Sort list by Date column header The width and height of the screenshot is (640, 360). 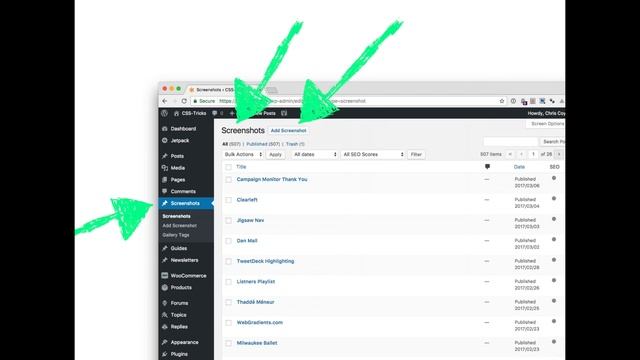click(519, 167)
